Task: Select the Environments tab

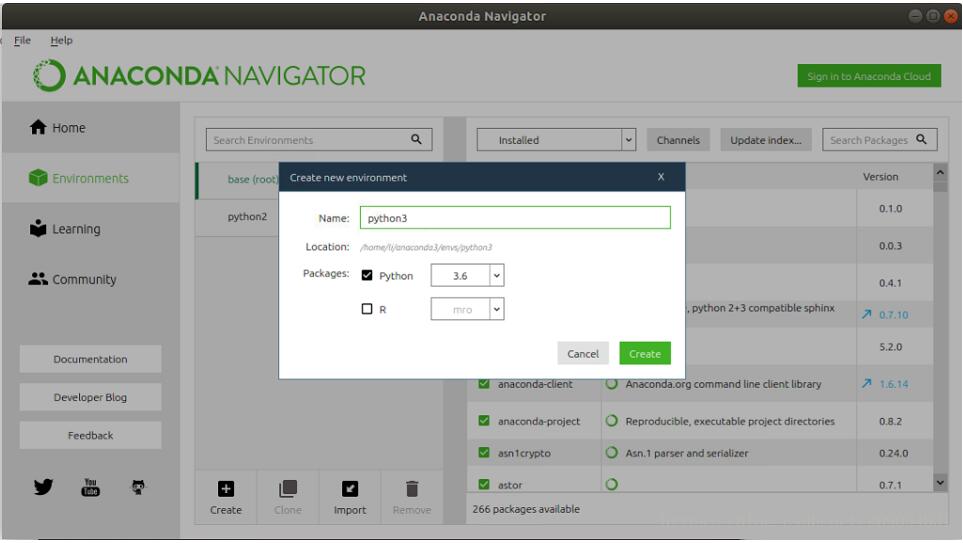Action: pos(91,178)
